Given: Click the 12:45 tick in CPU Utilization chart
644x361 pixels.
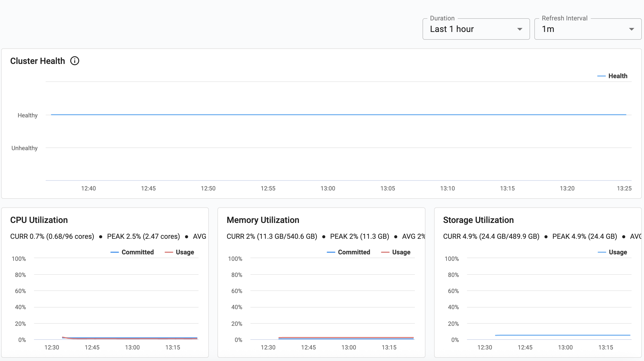Looking at the screenshot, I should [92, 347].
